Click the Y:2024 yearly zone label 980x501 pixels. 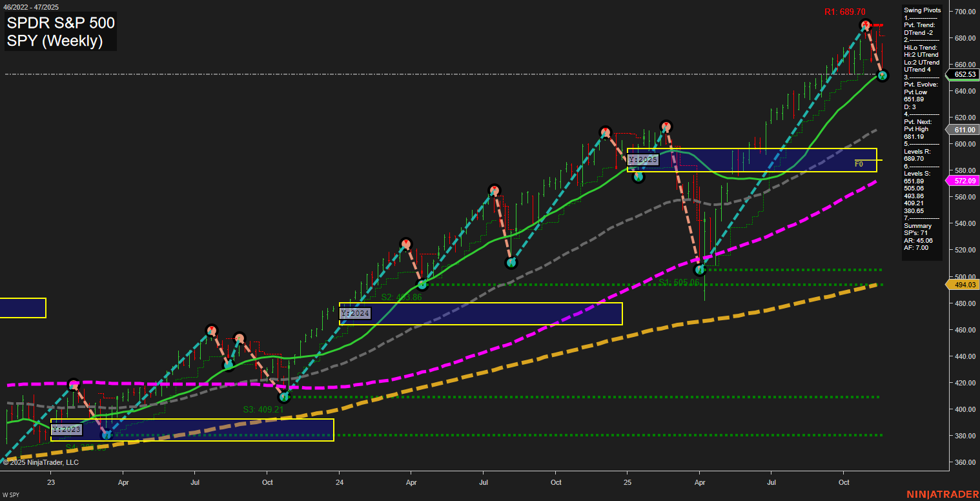click(355, 314)
